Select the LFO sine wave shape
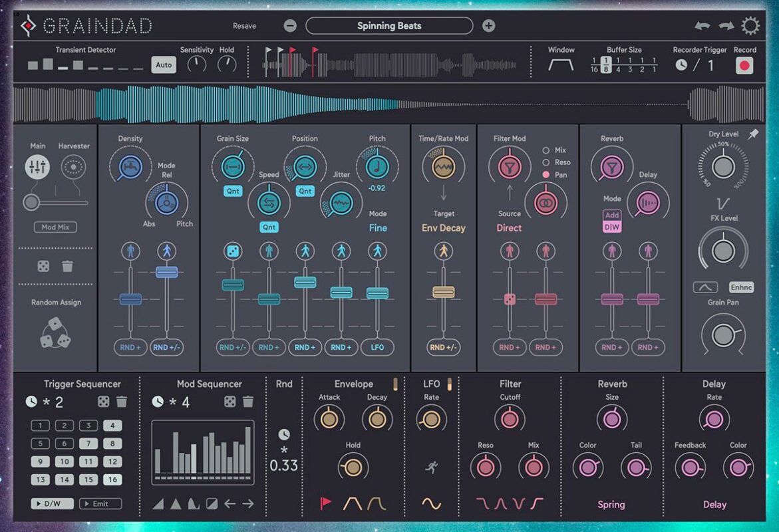 431,503
